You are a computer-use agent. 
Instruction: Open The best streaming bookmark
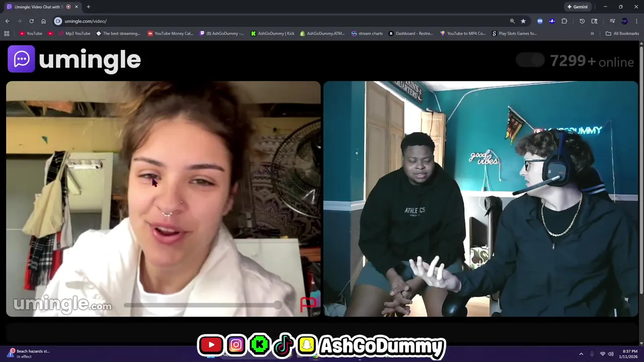118,34
